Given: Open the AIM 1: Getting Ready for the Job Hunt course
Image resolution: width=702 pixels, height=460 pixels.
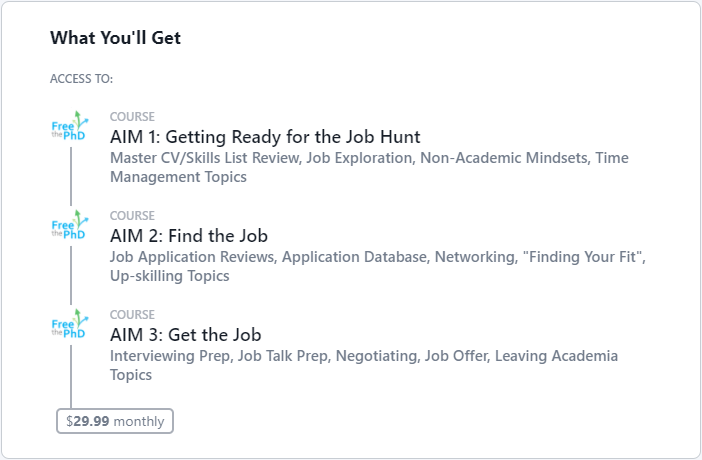Looking at the screenshot, I should (x=265, y=137).
